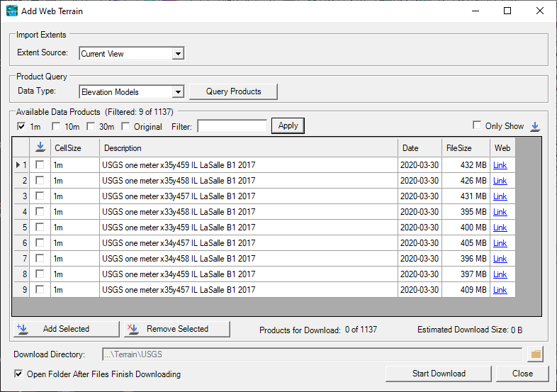
Task: Toggle the Only Show checkbox
Action: tap(478, 125)
